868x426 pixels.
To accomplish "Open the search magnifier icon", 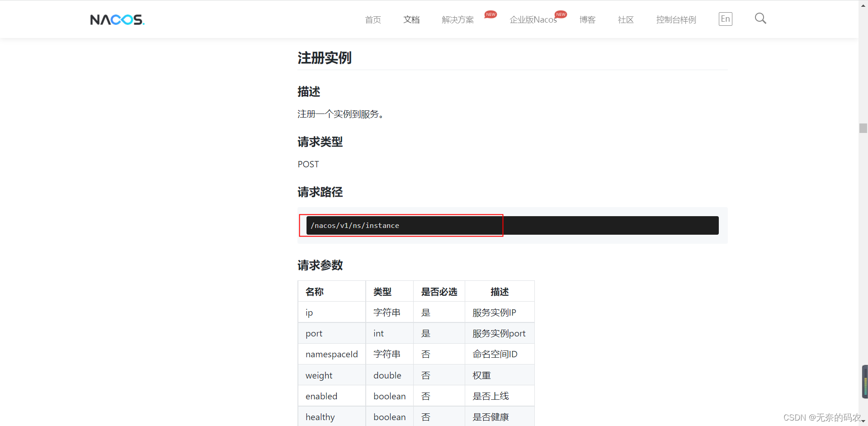I will (x=760, y=19).
